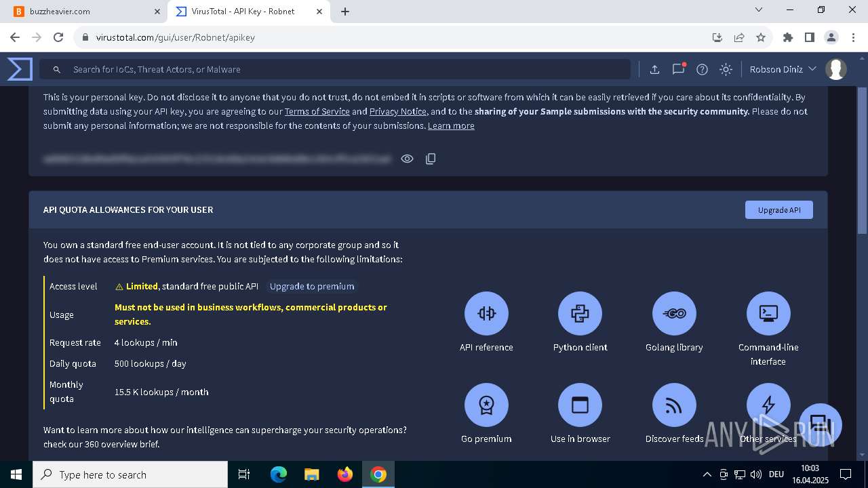Open the Chrome three-dot menu
This screenshot has width=868, height=488.
pos(852,37)
